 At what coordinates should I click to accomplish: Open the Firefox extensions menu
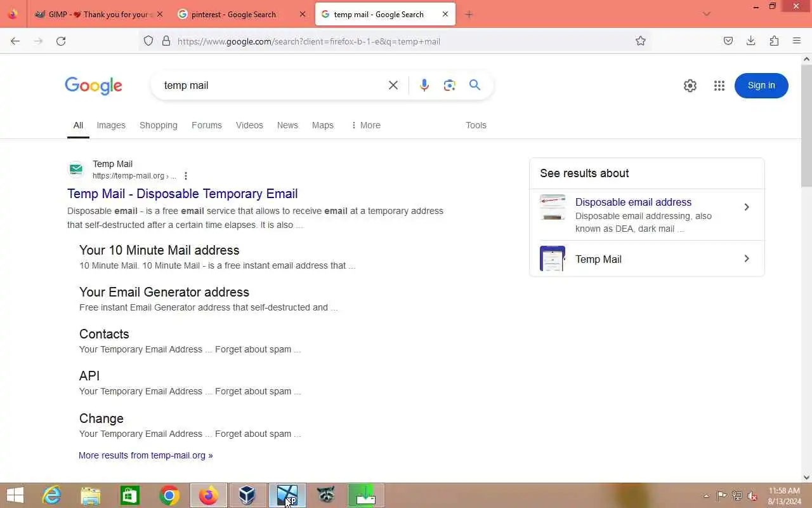(x=774, y=41)
